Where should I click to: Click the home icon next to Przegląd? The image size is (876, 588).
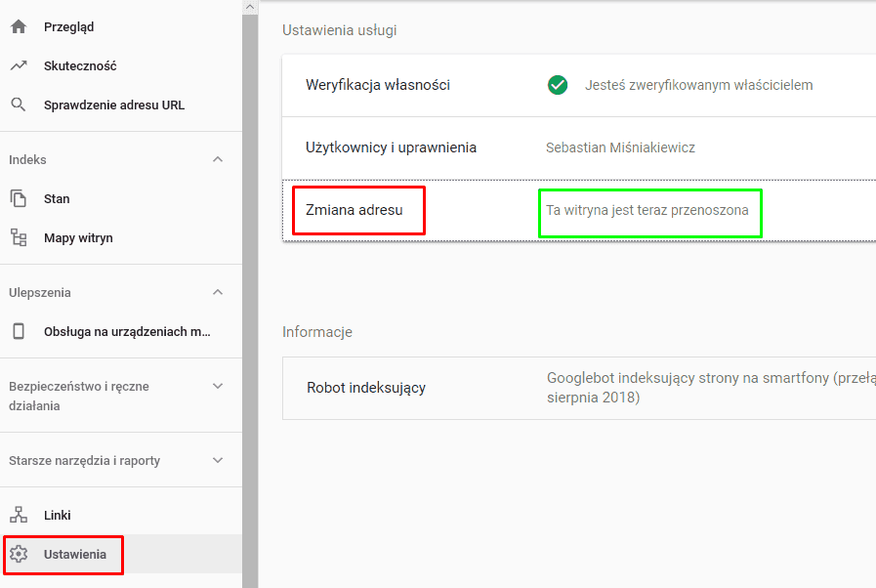point(19,27)
